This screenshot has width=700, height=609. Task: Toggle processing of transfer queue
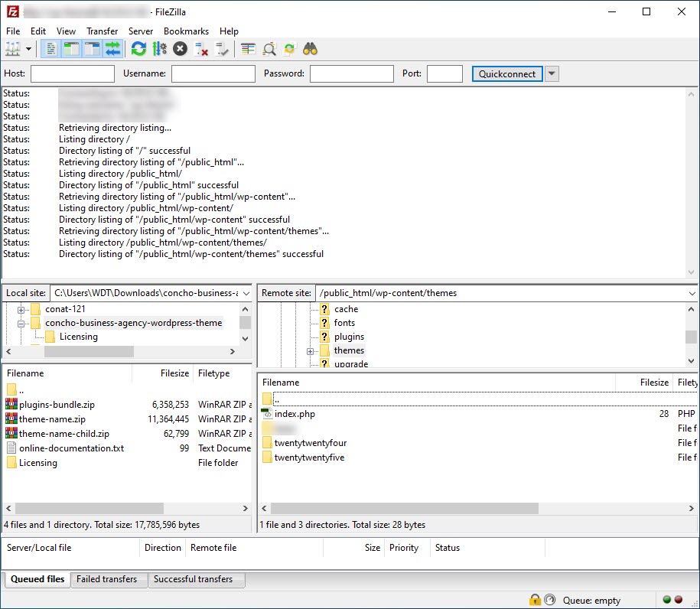pos(159,49)
